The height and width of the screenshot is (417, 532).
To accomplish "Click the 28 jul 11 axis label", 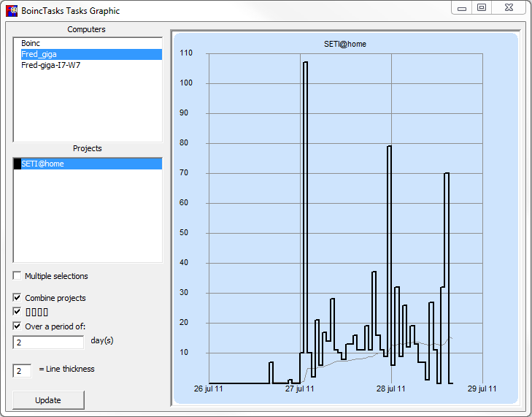I will click(391, 389).
